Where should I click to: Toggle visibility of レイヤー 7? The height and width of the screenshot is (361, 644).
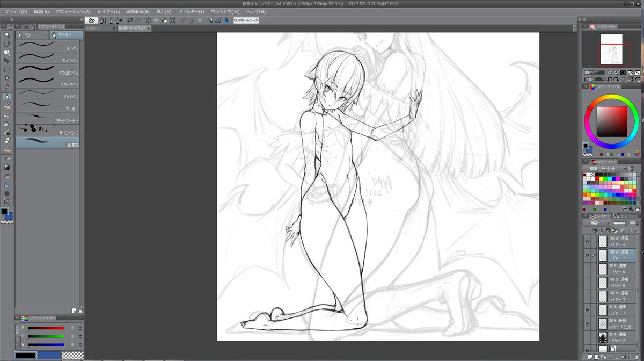[587, 255]
